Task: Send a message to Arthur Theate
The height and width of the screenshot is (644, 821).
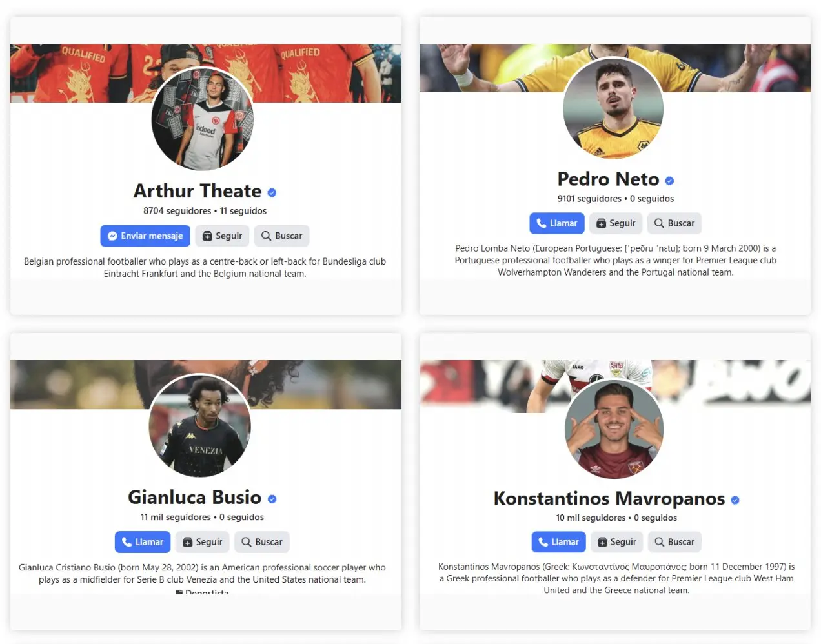Action: [145, 236]
